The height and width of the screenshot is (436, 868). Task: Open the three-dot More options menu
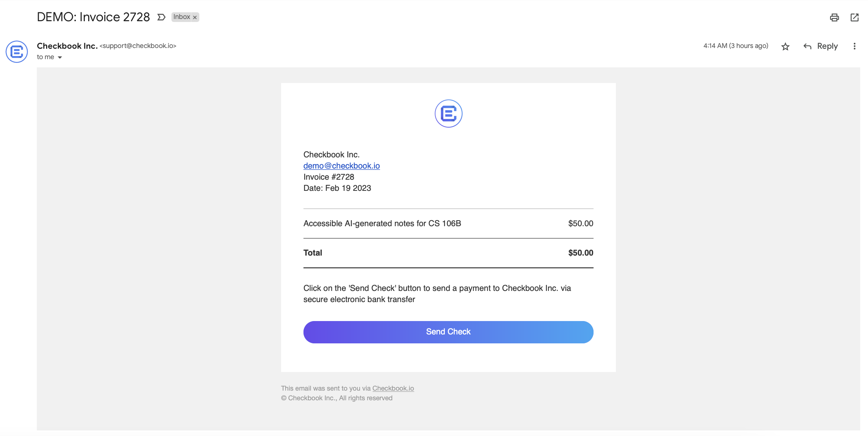pos(854,46)
